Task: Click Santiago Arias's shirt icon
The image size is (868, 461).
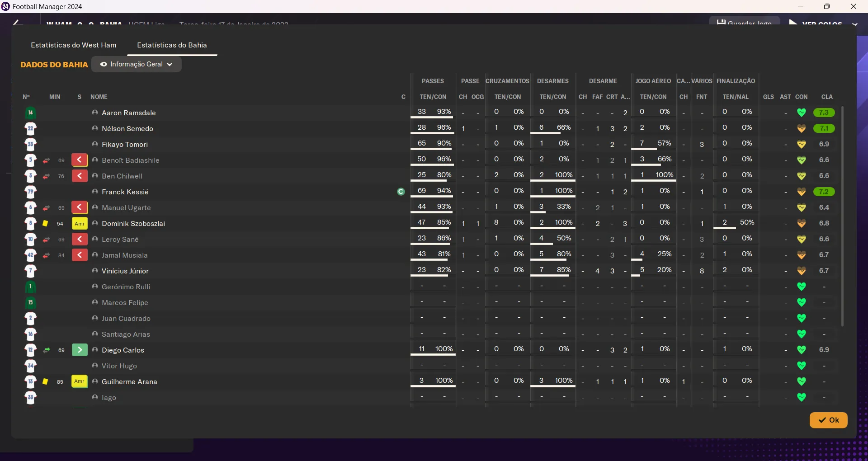Action: tap(30, 334)
